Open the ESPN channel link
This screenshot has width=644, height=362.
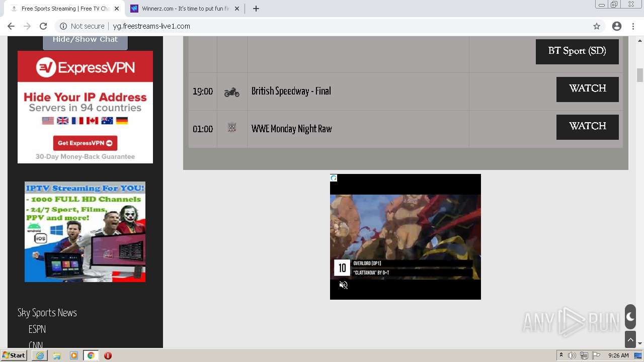[37, 329]
